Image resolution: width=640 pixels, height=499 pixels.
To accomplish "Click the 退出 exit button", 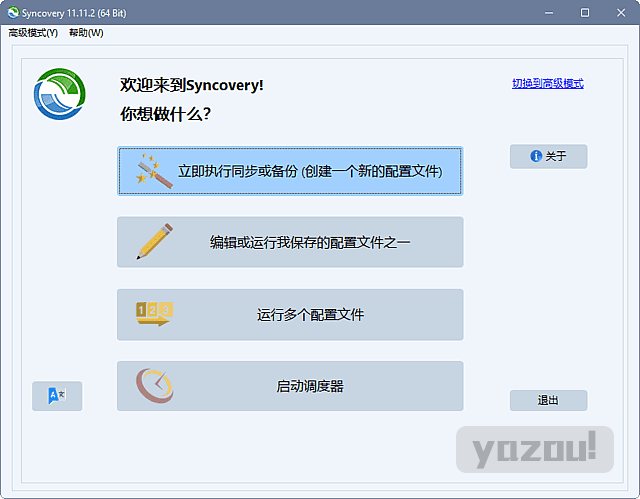I will click(549, 400).
